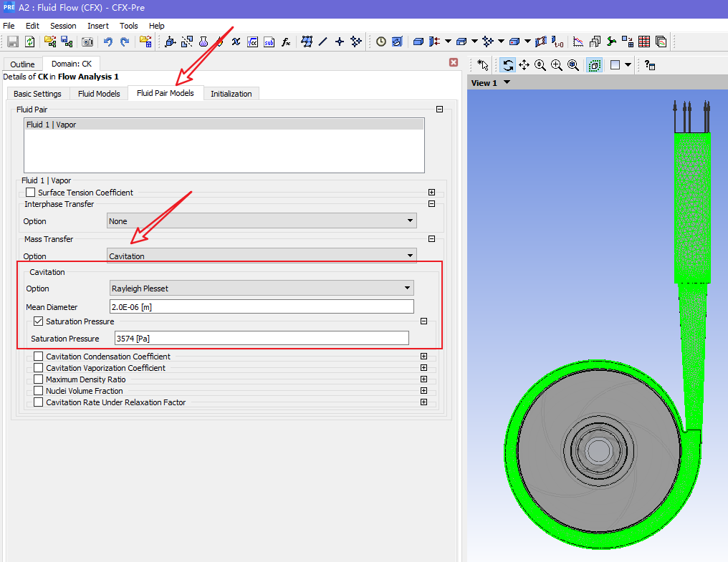Open the Interphase Transfer Option dropdown

[262, 221]
